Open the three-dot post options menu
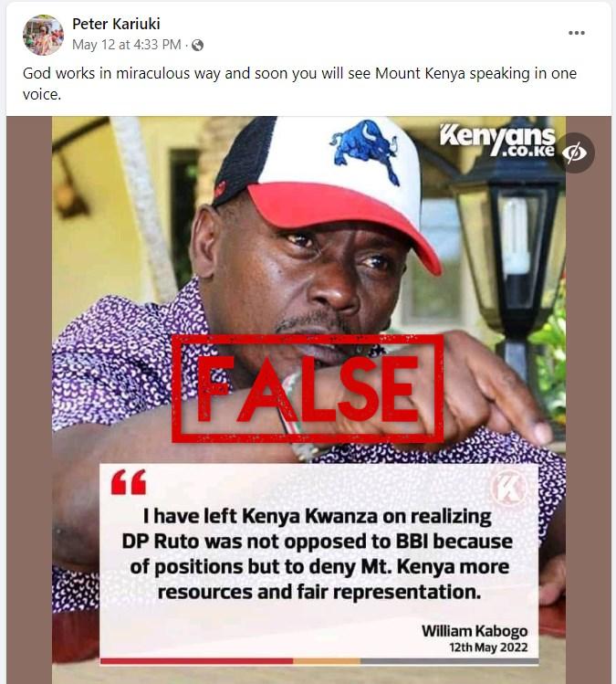Screen dimensions: 616x684 576,33
